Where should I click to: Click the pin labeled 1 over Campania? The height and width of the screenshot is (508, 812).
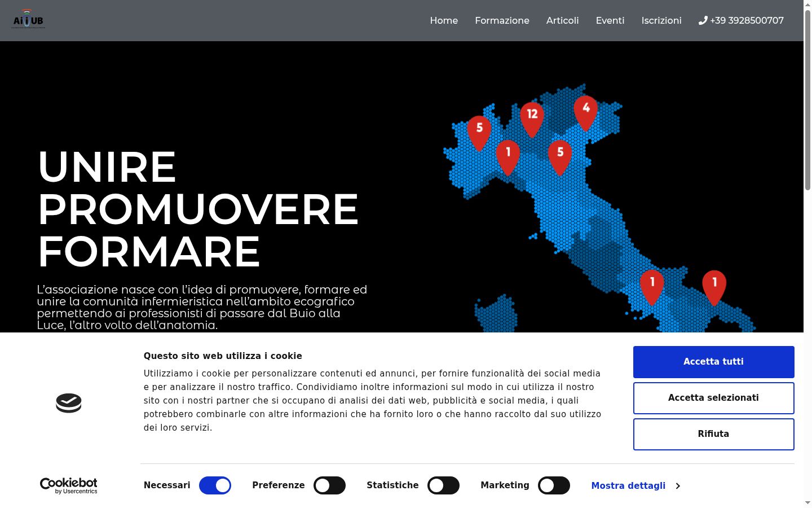pos(652,287)
